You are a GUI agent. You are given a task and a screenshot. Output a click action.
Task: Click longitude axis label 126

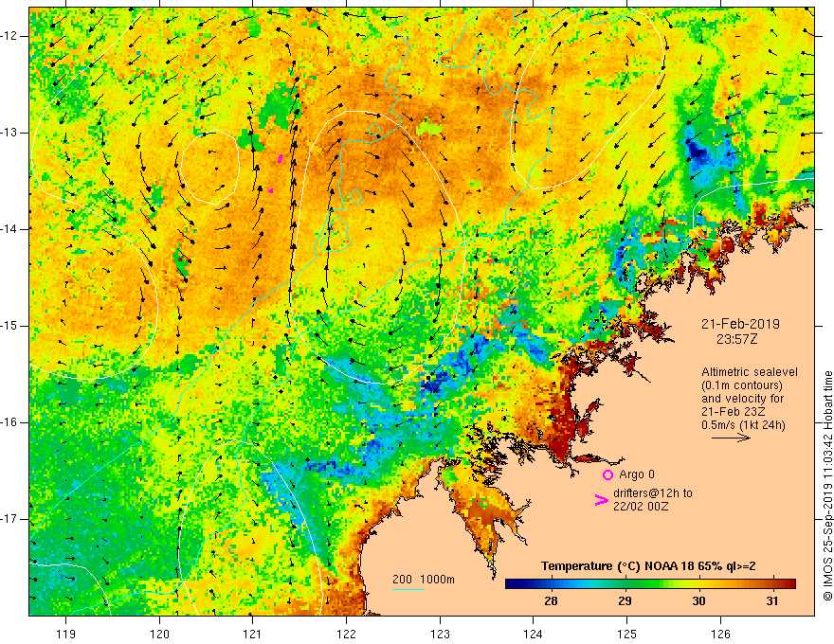click(x=720, y=634)
